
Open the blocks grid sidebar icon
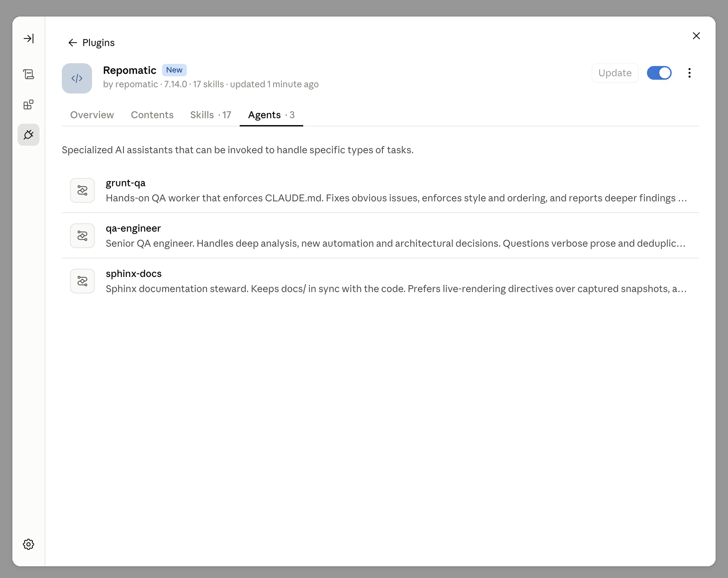(29, 104)
